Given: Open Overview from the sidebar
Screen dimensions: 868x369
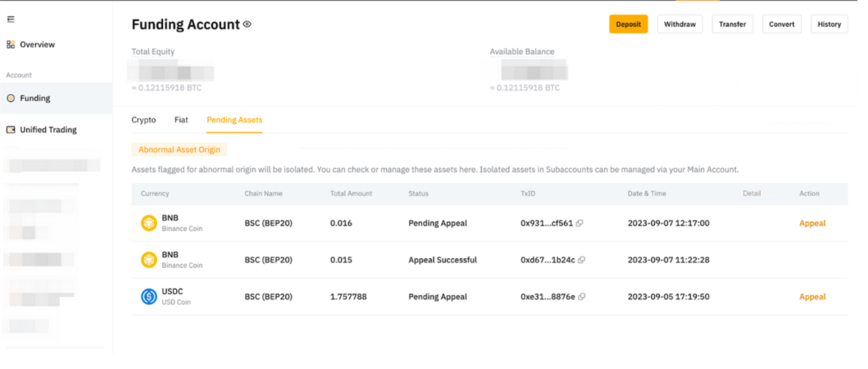Looking at the screenshot, I should (x=37, y=44).
